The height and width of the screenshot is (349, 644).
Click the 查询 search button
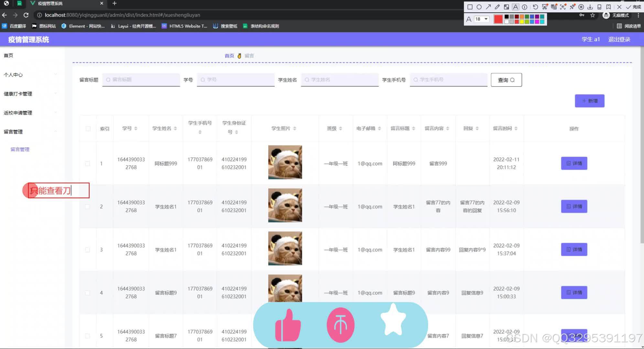tap(506, 80)
